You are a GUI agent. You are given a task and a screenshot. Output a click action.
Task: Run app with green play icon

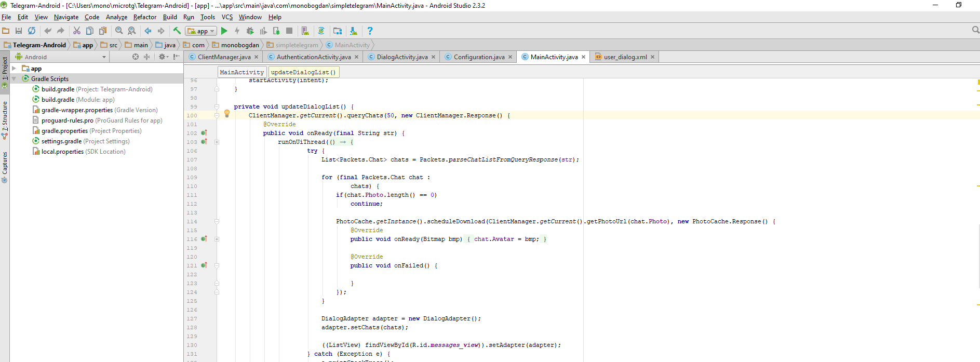[x=224, y=31]
